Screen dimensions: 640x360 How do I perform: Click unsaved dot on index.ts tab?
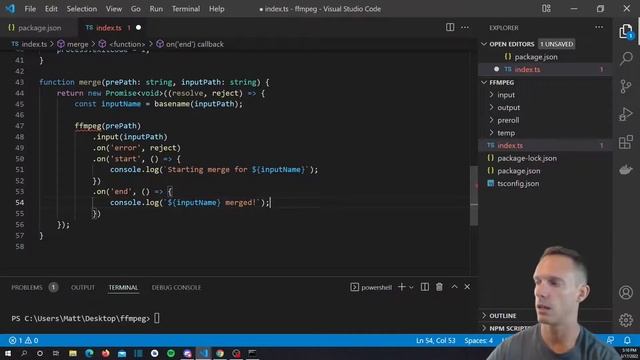138,27
